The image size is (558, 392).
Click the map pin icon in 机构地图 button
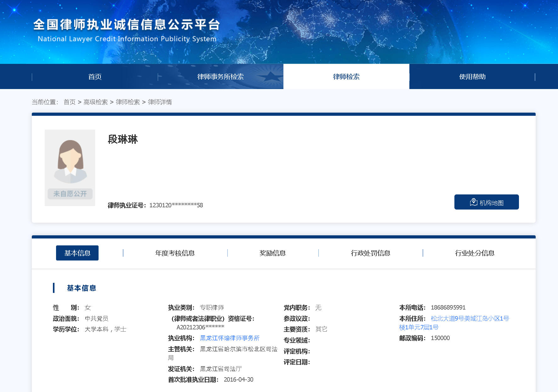pos(474,202)
